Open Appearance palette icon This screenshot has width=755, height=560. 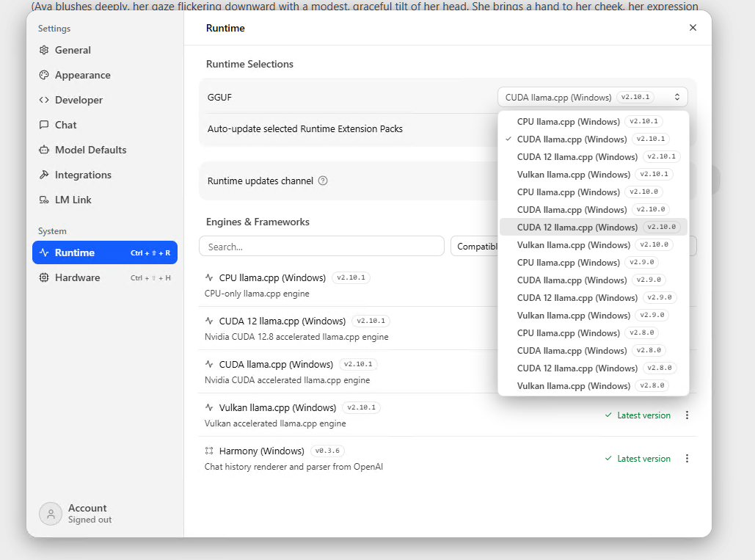coord(44,75)
